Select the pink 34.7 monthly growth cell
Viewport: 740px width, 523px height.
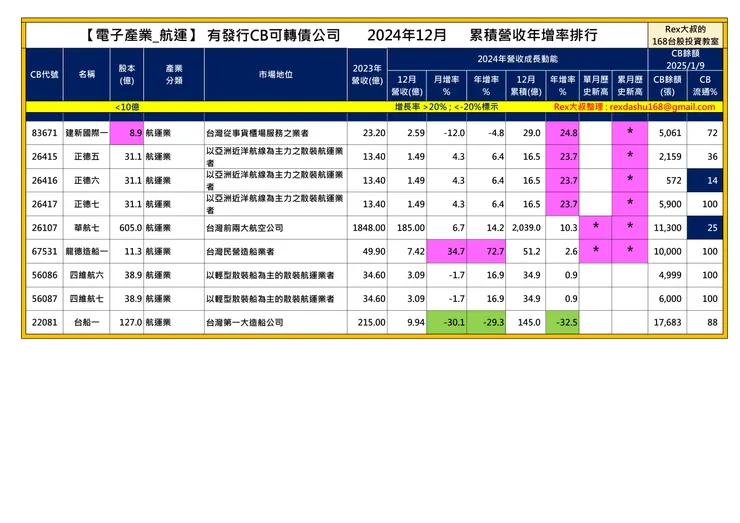click(x=446, y=251)
